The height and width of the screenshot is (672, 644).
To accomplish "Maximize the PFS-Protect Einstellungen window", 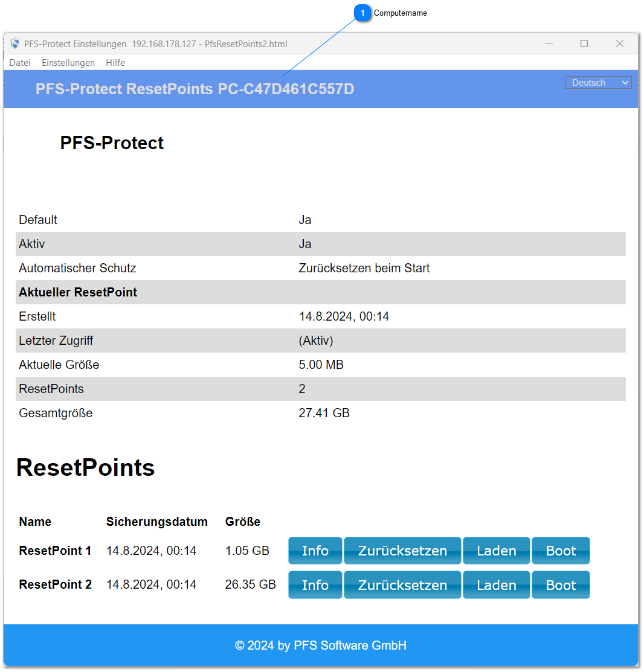I will pos(584,43).
